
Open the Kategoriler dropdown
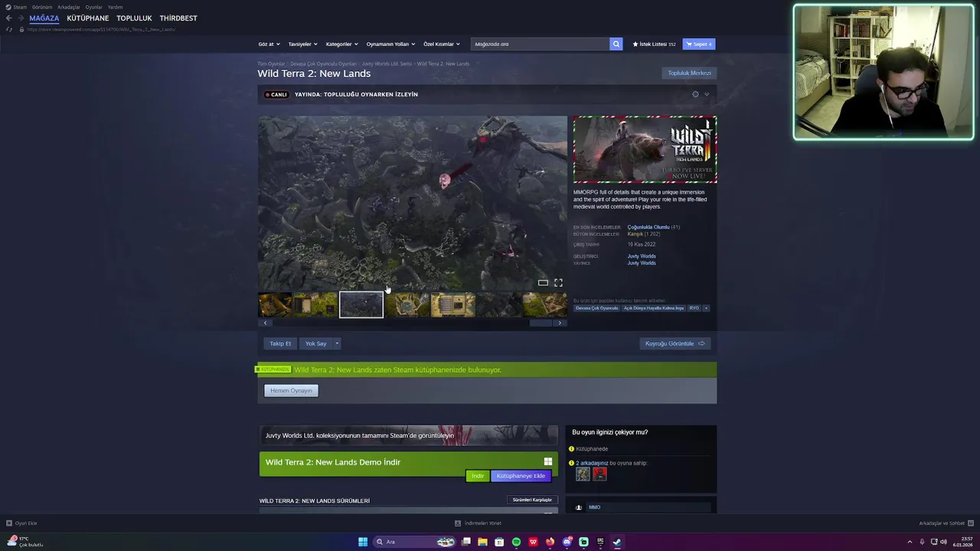tap(341, 44)
